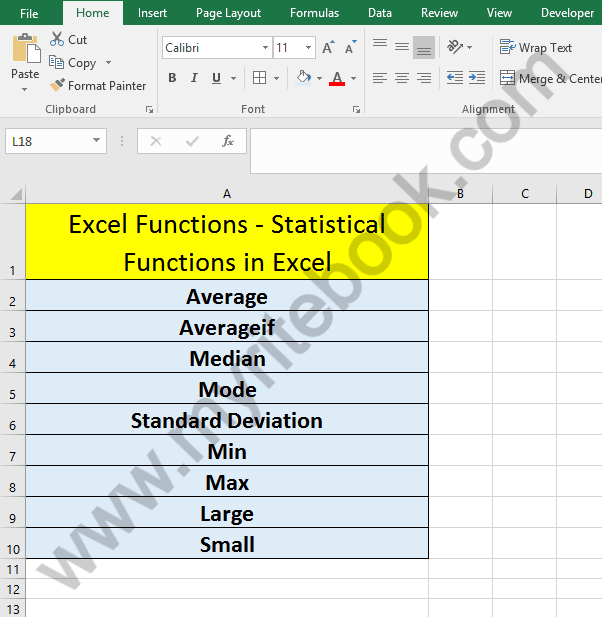Click the Orientation angled text icon
602x617 pixels.
(455, 47)
